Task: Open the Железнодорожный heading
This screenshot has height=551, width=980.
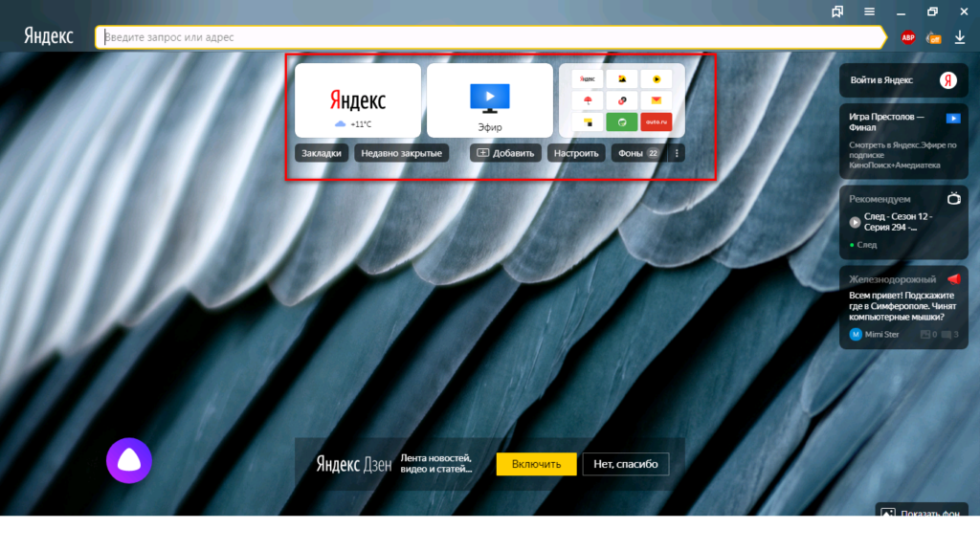Action: pos(892,279)
